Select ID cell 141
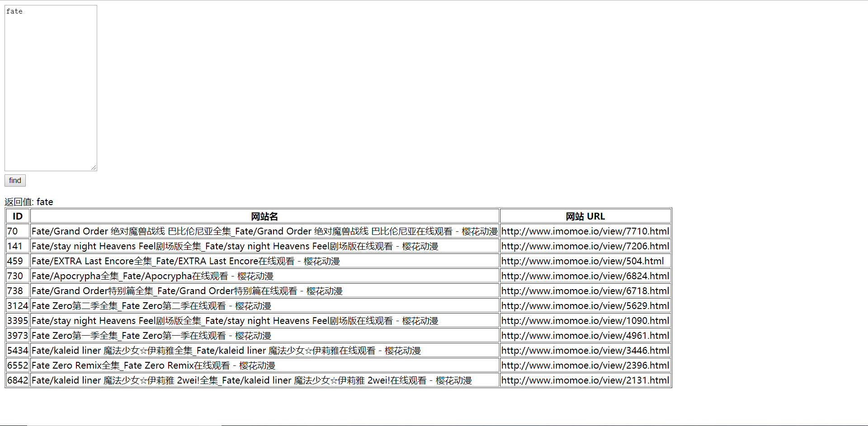The height and width of the screenshot is (426, 868). [x=18, y=246]
